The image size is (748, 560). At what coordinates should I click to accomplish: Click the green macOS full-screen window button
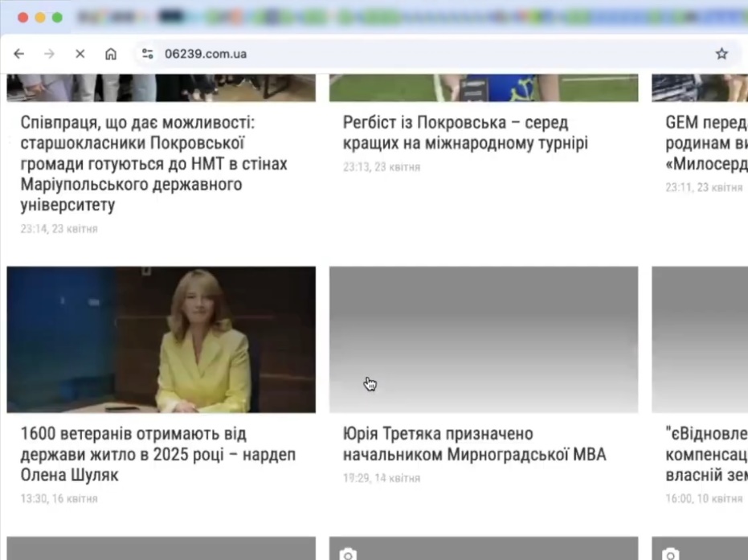tap(57, 17)
